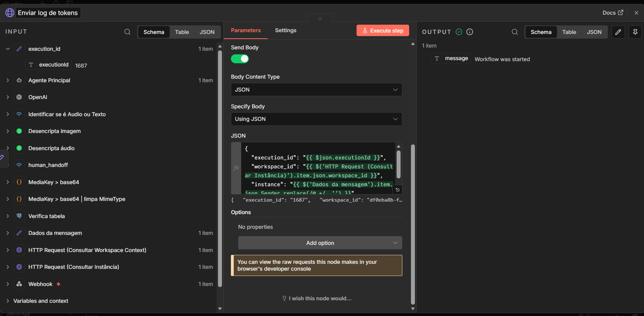Open the output panel search
The width and height of the screenshot is (644, 316).
pyautogui.click(x=515, y=32)
